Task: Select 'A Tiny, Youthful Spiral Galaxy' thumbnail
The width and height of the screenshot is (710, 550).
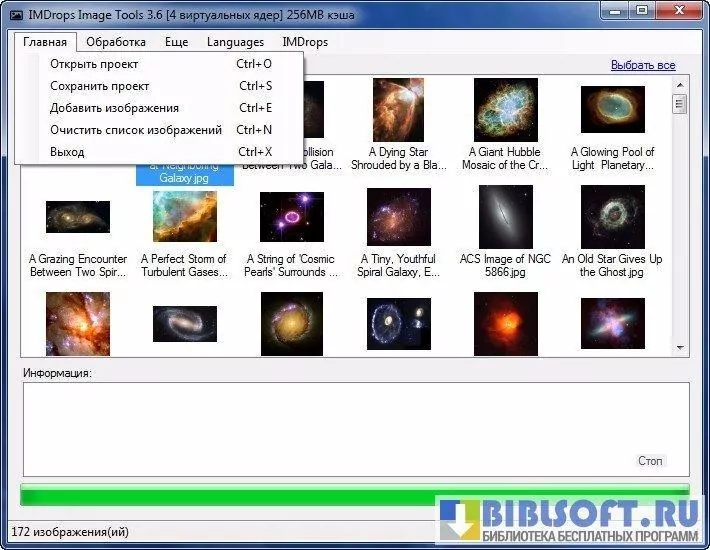Action: 398,217
